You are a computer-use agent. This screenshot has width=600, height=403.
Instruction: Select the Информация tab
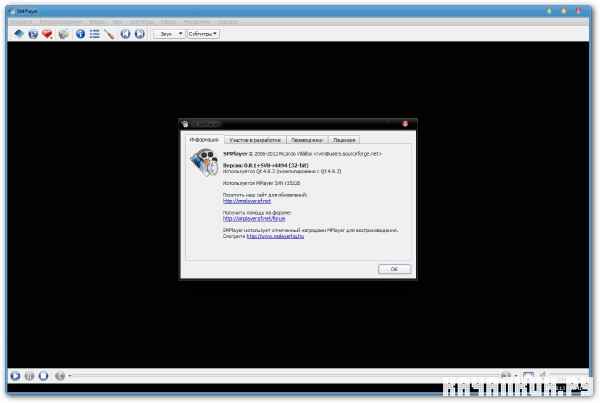coord(204,140)
